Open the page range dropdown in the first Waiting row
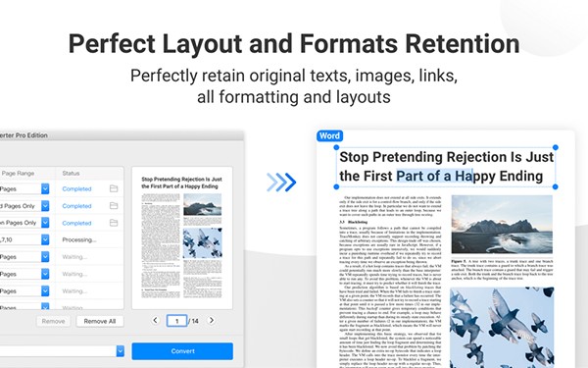The height and width of the screenshot is (368, 588). coord(45,257)
